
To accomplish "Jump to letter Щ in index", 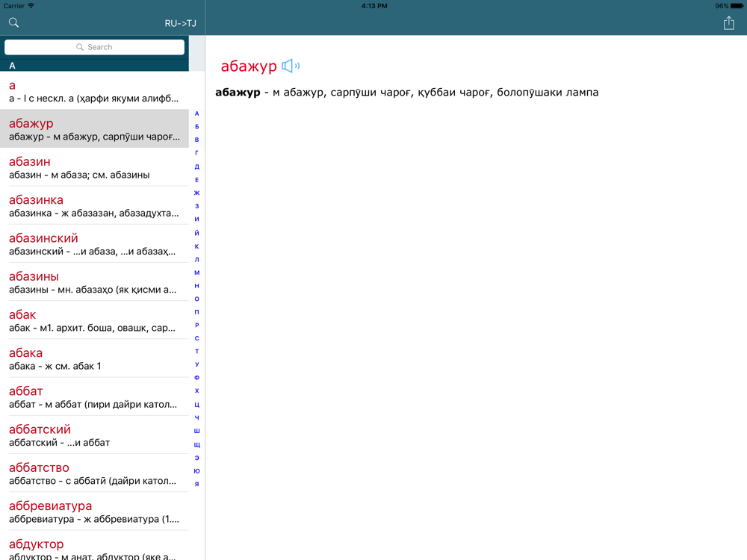I will click(x=196, y=445).
